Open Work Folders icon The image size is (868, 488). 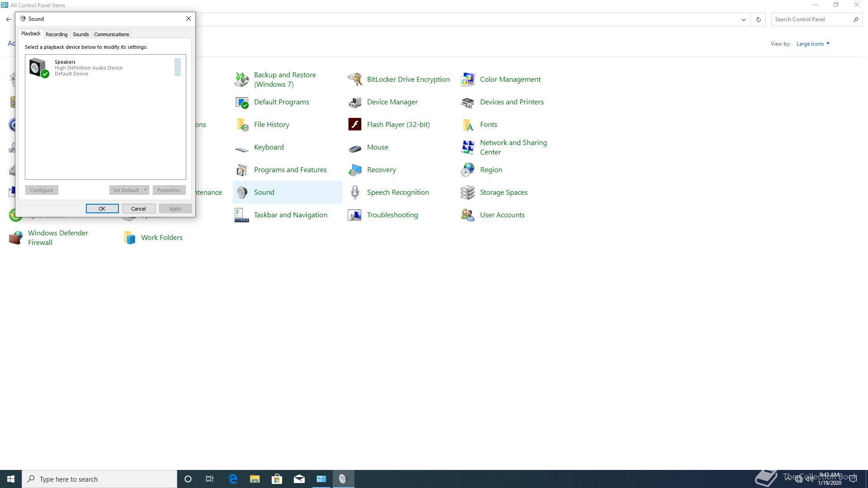point(130,238)
